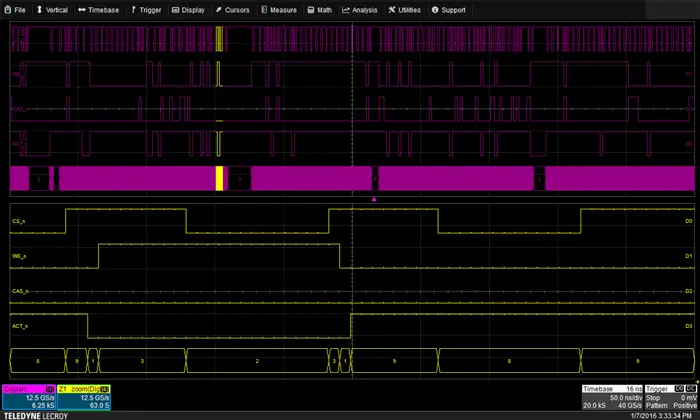This screenshot has width=700, height=420.
Task: Click the Analysis menu chart icon
Action: click(x=346, y=10)
